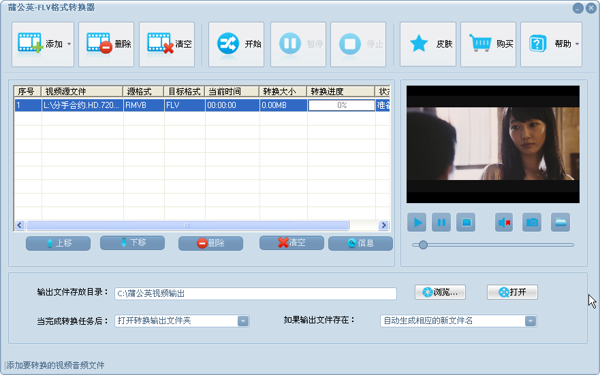Show file details with 信息 button
This screenshot has height=375, width=600.
coord(360,243)
